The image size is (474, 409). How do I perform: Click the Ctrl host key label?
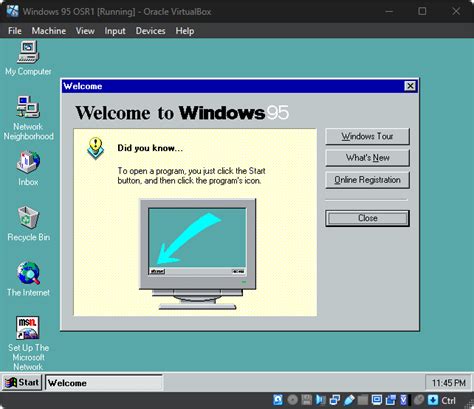click(x=448, y=400)
